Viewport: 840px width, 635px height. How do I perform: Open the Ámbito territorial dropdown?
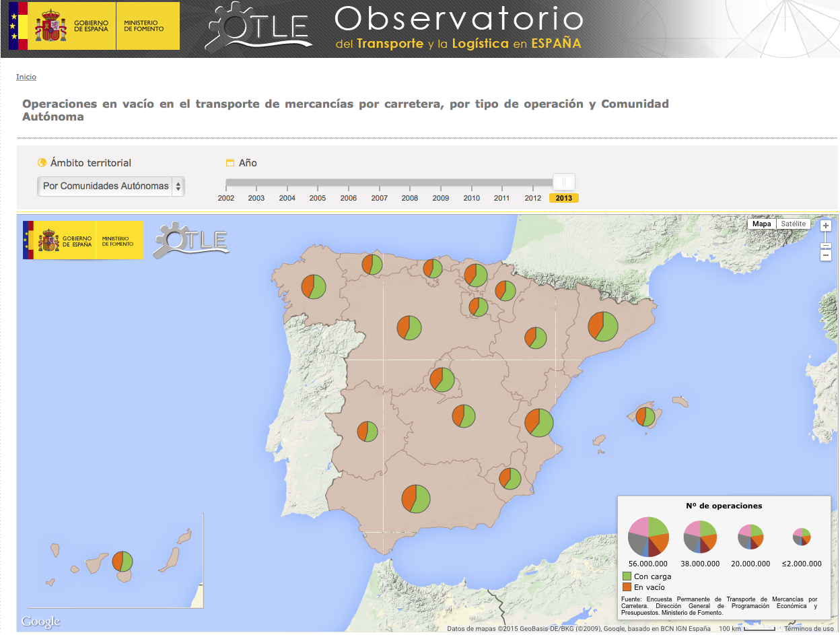[111, 187]
